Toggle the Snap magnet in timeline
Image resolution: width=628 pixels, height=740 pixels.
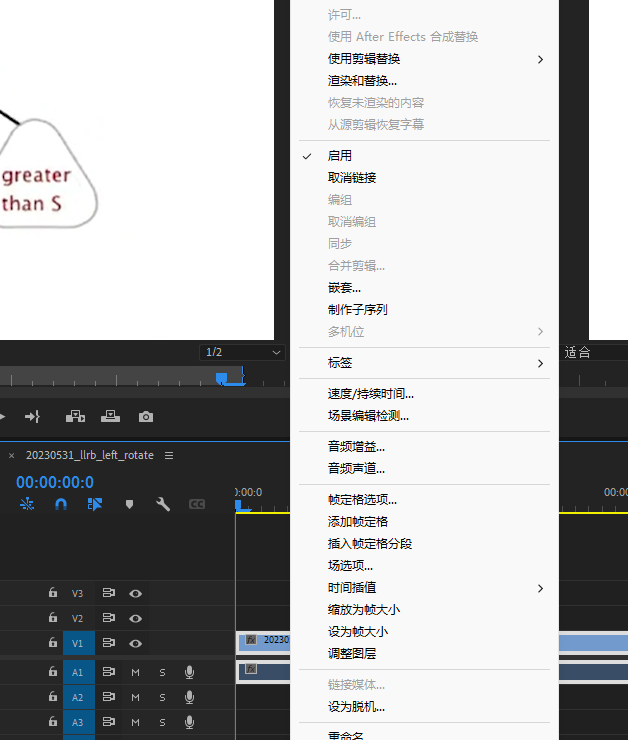pos(61,504)
